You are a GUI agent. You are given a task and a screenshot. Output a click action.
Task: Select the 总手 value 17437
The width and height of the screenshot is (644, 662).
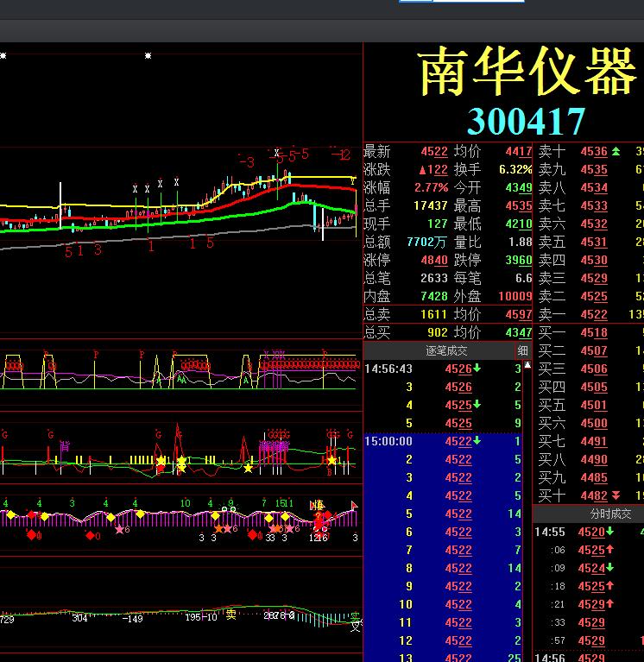click(430, 205)
